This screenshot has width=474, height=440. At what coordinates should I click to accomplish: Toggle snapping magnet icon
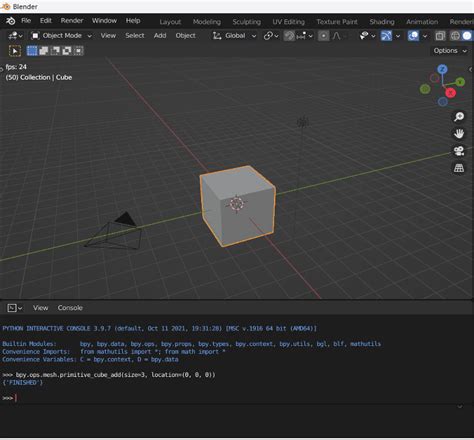[289, 36]
